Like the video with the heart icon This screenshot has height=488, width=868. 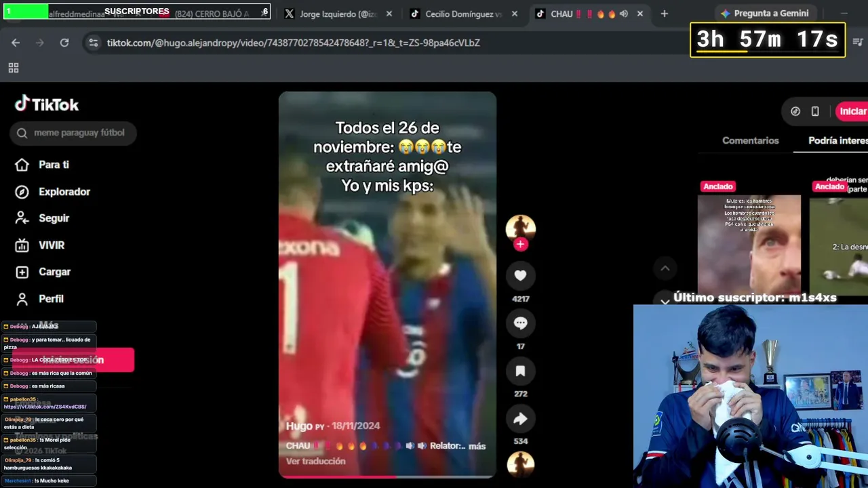(520, 275)
